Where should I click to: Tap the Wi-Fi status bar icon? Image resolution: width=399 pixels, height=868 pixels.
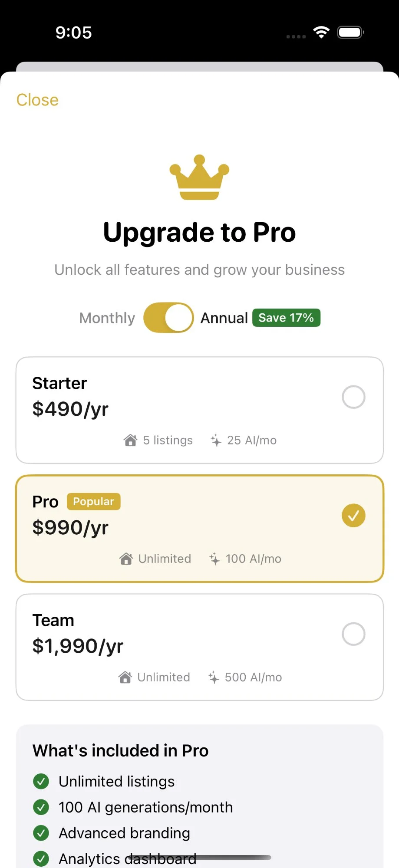pyautogui.click(x=321, y=32)
